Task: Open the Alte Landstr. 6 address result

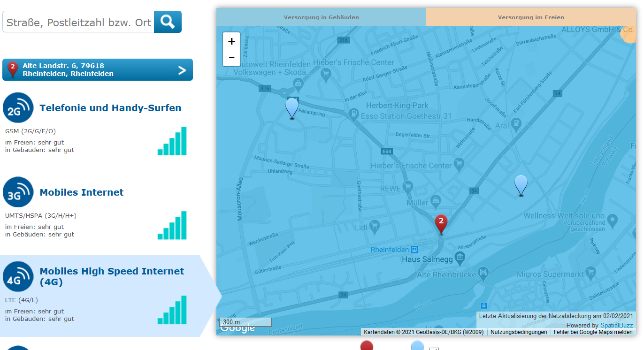Action: 98,70
